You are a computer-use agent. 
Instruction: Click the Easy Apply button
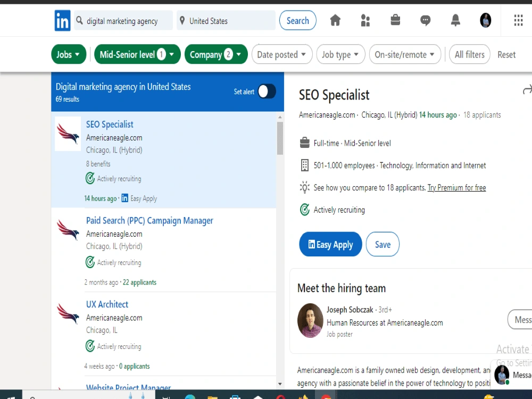click(x=330, y=244)
